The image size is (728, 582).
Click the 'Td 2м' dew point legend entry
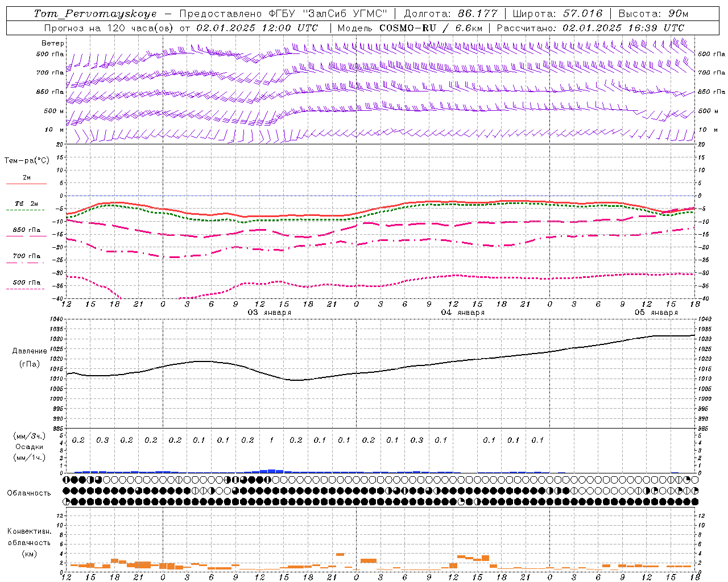point(27,203)
